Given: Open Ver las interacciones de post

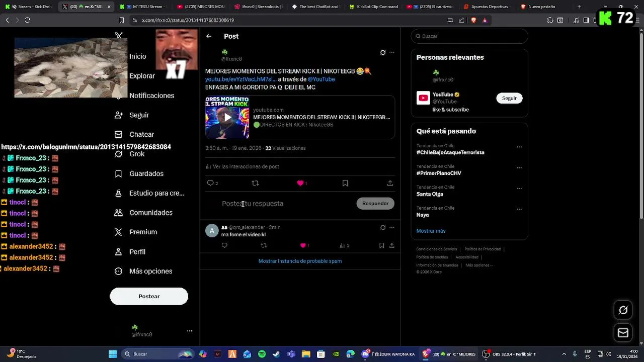Looking at the screenshot, I should coord(242,166).
